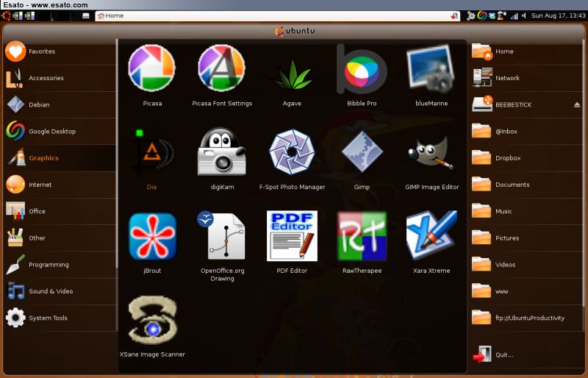588x378 pixels.
Task: Select the Graphics category
Action: 60,158
